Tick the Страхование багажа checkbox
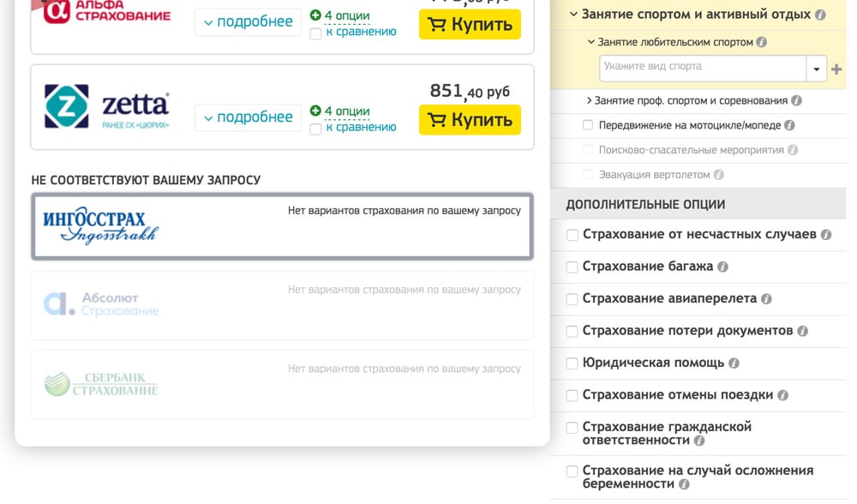The width and height of the screenshot is (857, 504). point(572,267)
